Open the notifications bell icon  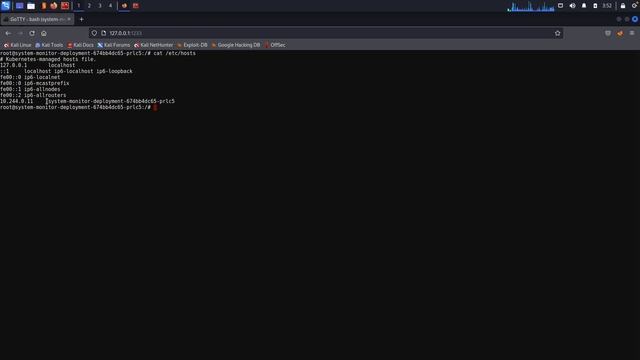[584, 6]
